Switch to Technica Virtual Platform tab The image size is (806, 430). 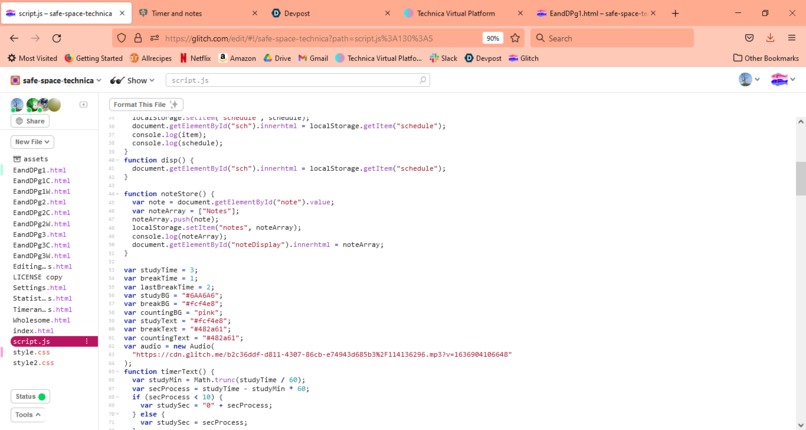pos(462,13)
